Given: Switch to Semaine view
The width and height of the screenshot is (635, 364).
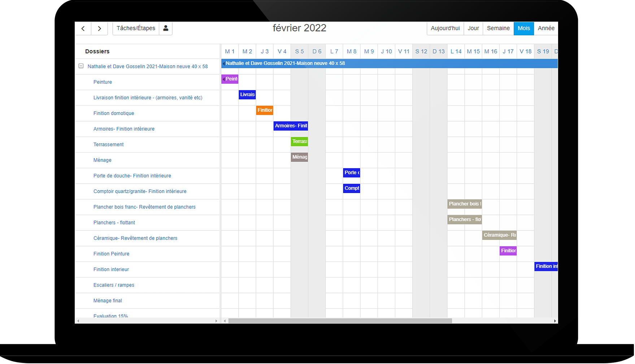Looking at the screenshot, I should pos(498,28).
